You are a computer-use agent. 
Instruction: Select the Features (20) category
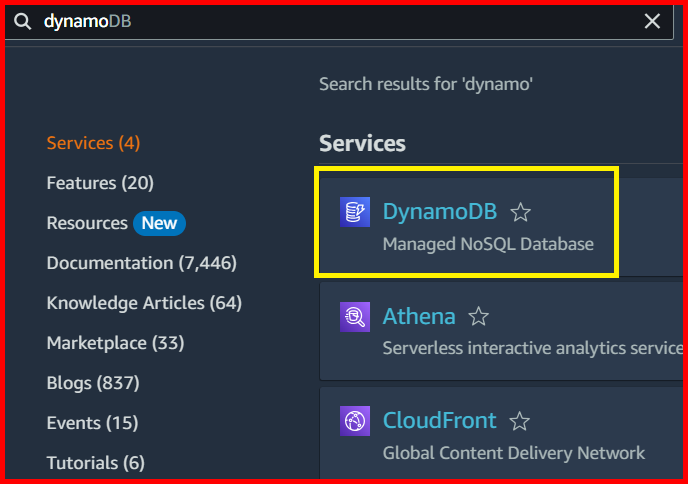pos(100,183)
